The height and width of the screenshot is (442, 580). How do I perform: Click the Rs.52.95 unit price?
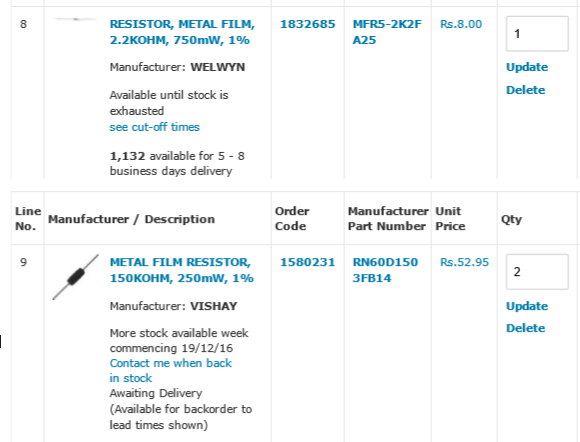click(x=464, y=262)
